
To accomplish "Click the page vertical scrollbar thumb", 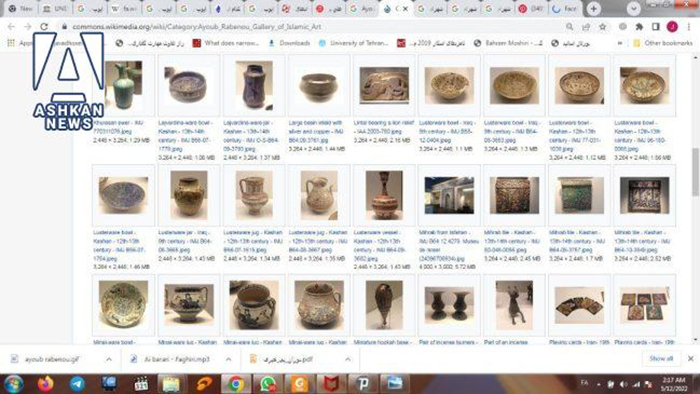I will click(695, 172).
